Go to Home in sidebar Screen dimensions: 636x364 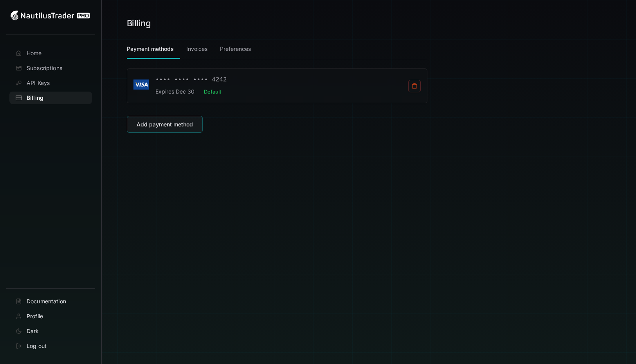pos(50,53)
